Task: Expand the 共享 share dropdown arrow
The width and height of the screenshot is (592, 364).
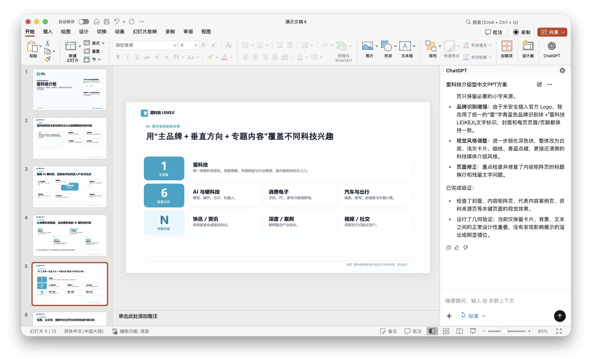Action: pyautogui.click(x=563, y=32)
